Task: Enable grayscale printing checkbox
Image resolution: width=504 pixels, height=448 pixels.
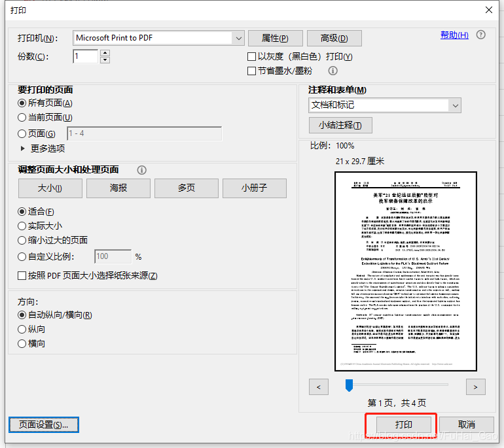Action: (251, 57)
